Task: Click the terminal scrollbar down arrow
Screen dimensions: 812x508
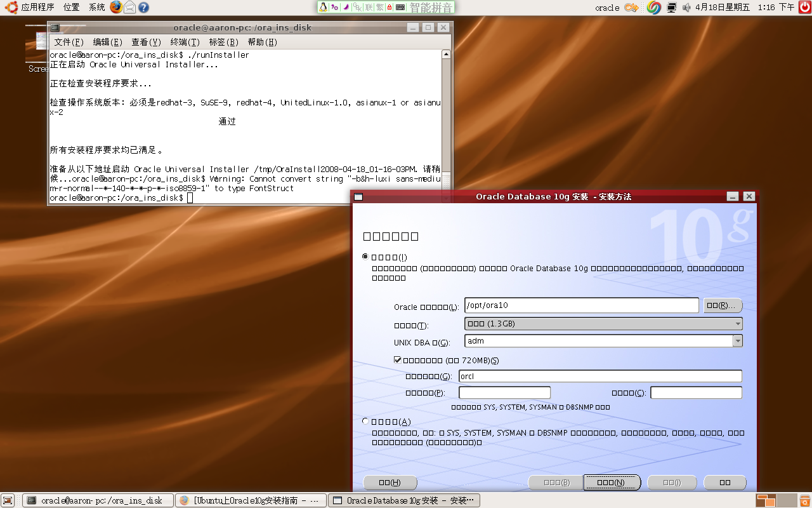Action: pos(446,199)
